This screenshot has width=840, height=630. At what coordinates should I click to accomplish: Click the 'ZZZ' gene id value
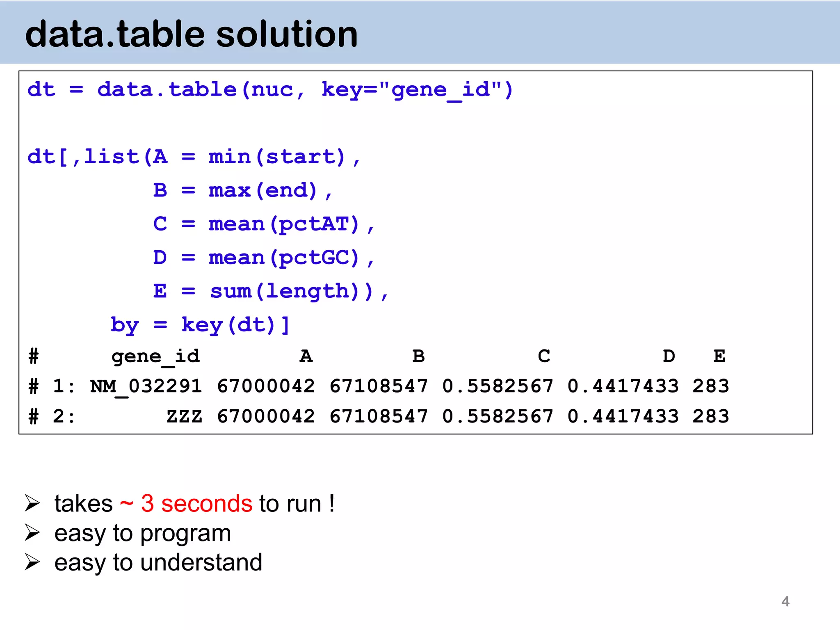point(185,417)
